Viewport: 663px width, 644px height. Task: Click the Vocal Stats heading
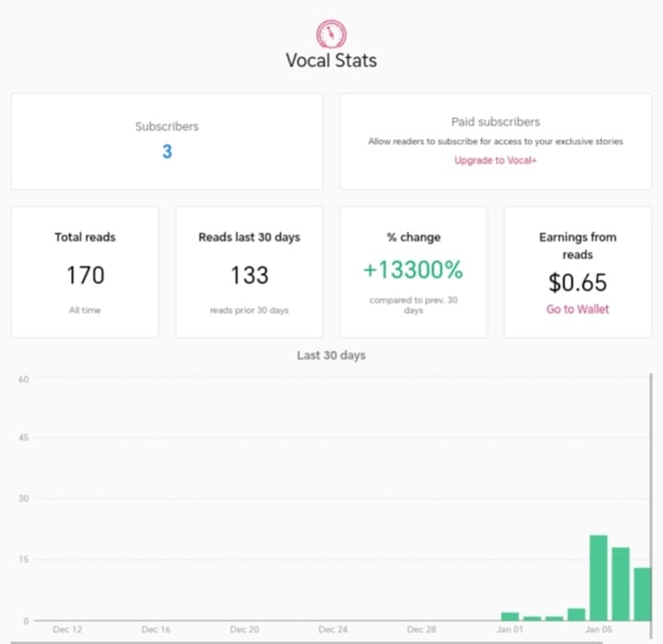coord(331,60)
